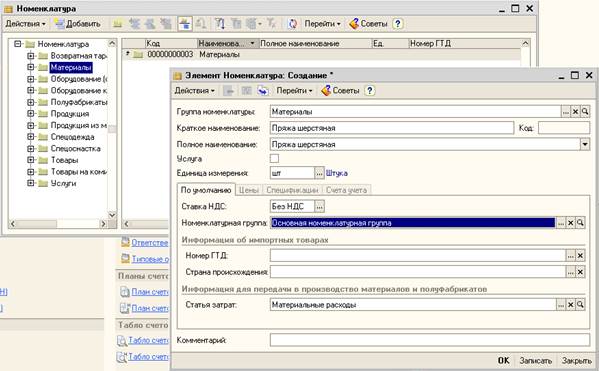This screenshot has height=371, width=599.
Task: Switch to Счета учета tab
Action: click(x=346, y=190)
